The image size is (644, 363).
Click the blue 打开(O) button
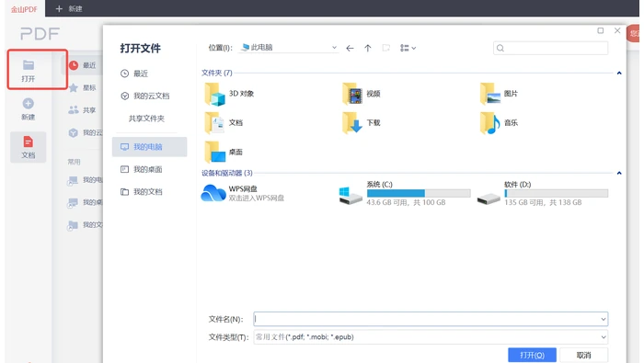coord(532,356)
